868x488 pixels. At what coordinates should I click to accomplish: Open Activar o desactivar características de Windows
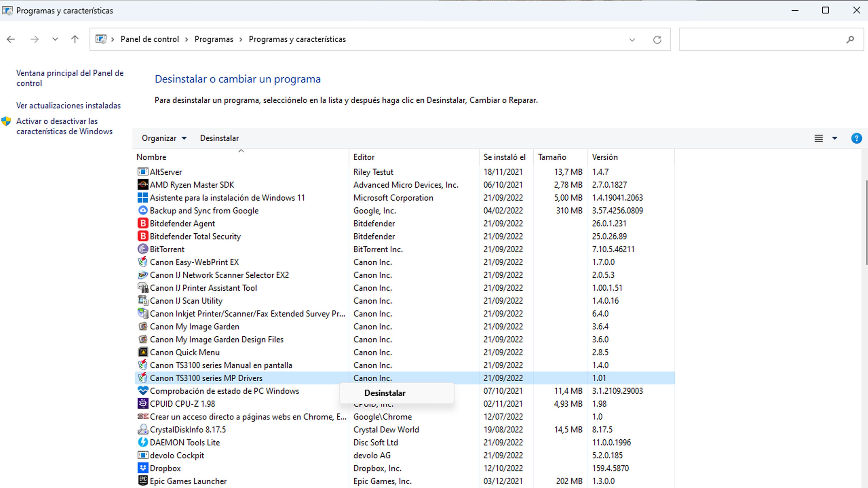64,126
